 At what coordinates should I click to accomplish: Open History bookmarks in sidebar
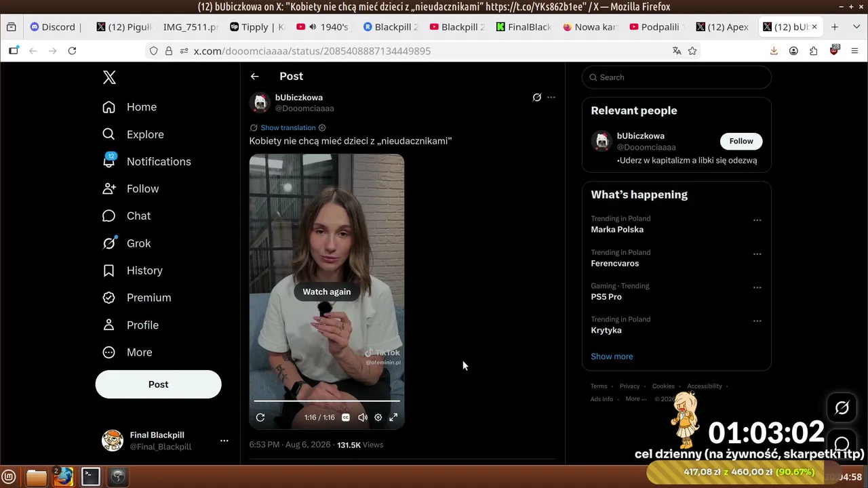132,270
